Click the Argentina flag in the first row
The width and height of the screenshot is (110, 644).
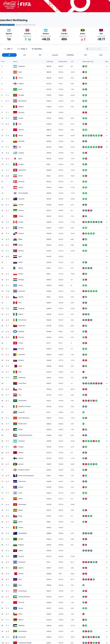pos(15,66)
